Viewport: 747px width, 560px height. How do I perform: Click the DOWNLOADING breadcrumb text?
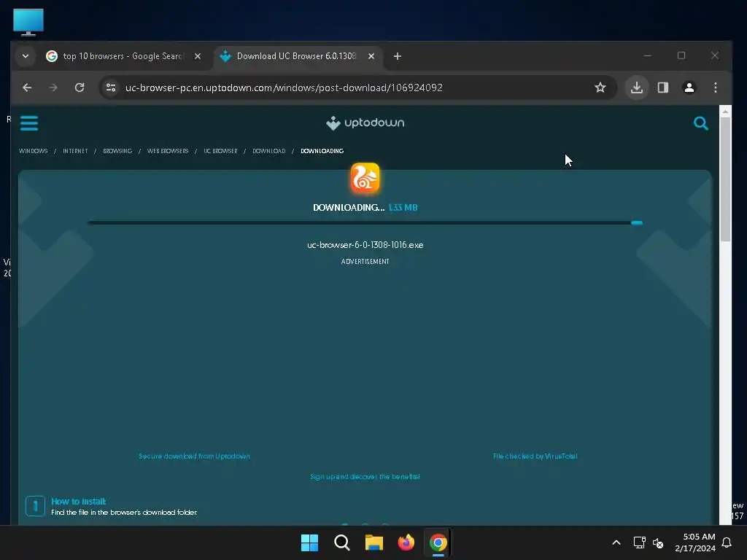322,151
